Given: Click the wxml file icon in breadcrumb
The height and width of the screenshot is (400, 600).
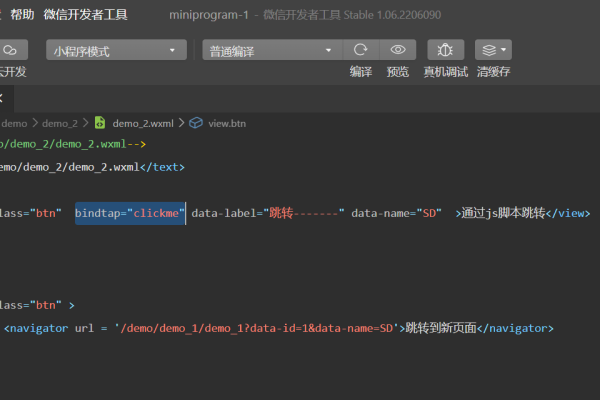Looking at the screenshot, I should (100, 123).
